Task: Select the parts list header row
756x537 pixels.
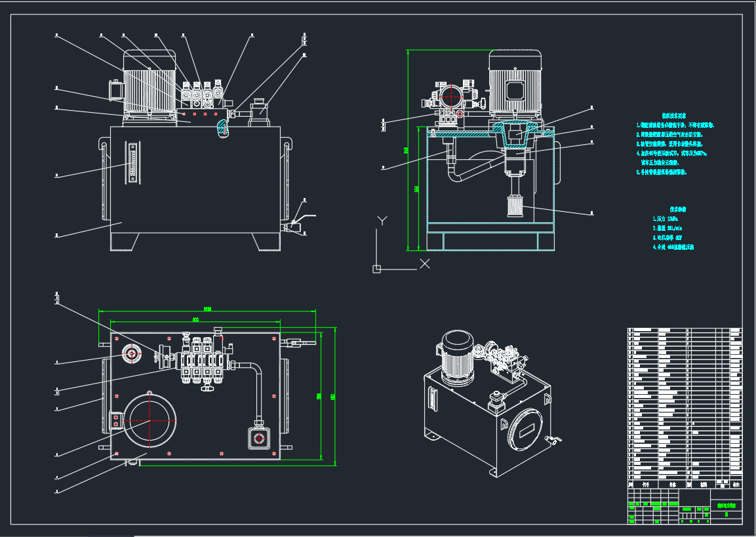Action: 685,484
